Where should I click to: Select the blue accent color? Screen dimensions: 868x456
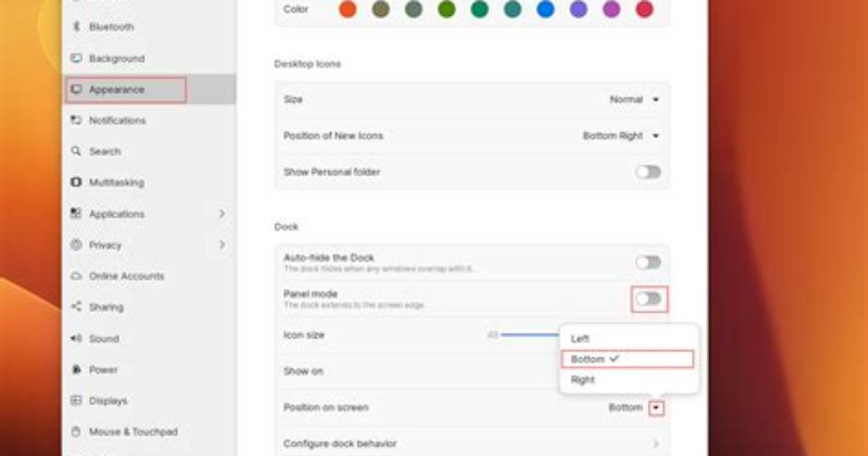coord(545,9)
